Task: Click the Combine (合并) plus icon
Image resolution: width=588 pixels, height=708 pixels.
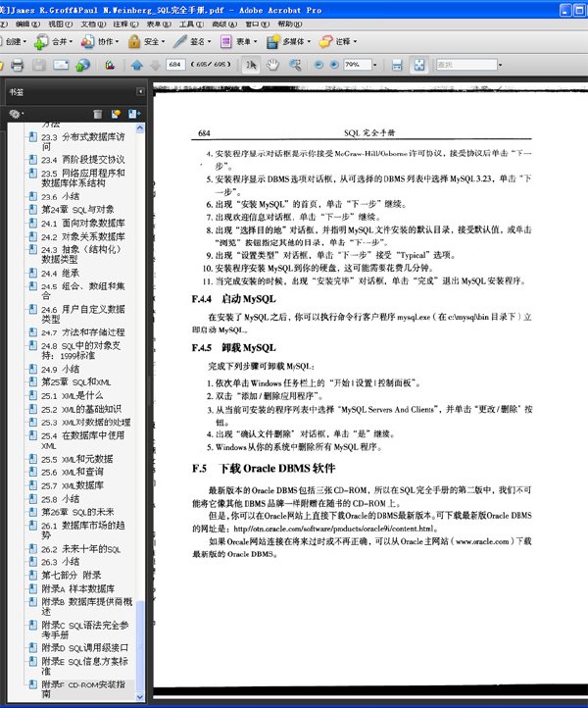Action: coord(41,41)
